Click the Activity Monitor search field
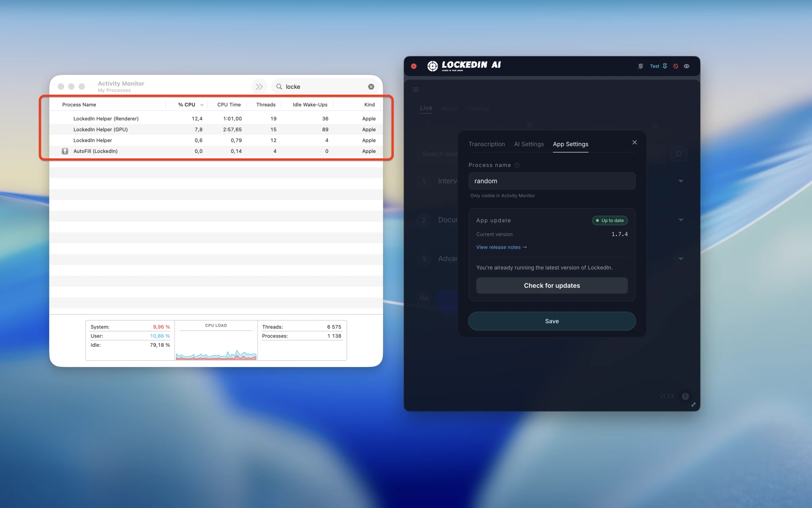The image size is (812, 508). pyautogui.click(x=325, y=87)
